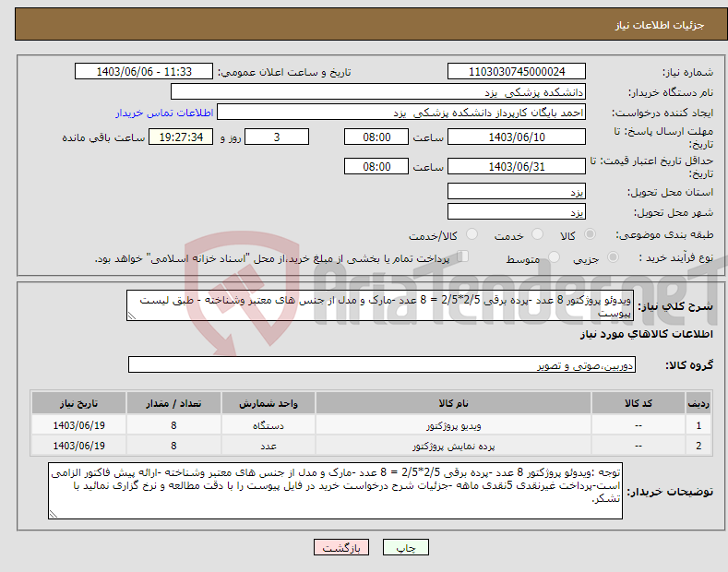
Task: Click the announcement date field 1403/06/06 - 11:33
Action: (x=144, y=72)
